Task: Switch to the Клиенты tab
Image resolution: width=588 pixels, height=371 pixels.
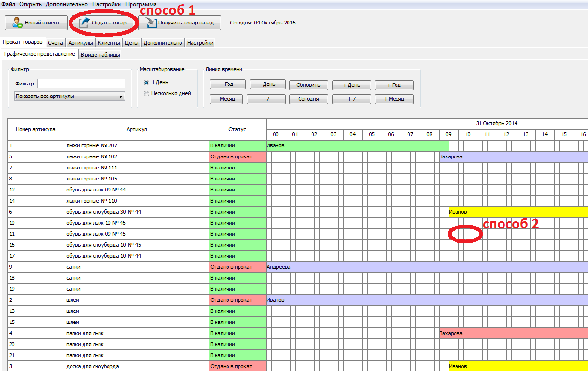Action: [x=108, y=43]
